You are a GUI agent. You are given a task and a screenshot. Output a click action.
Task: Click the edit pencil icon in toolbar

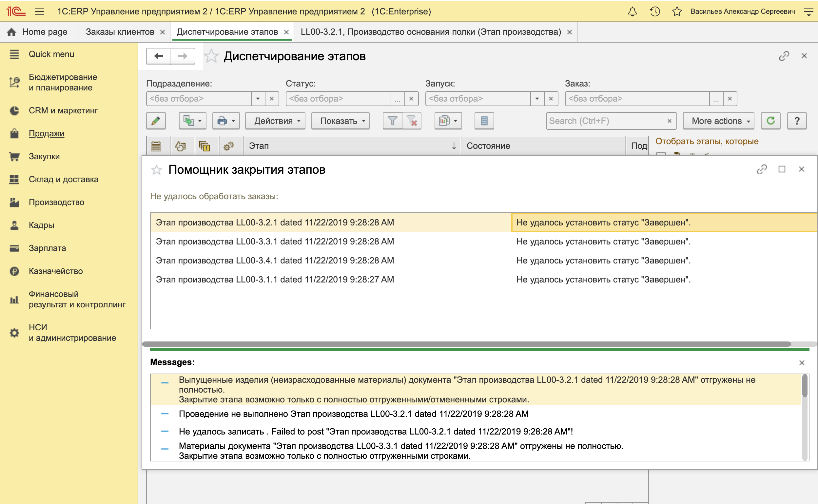point(156,121)
